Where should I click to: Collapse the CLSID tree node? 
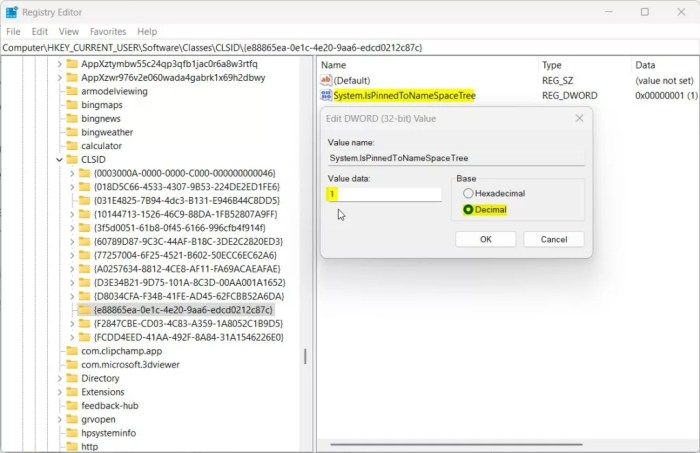click(x=59, y=159)
